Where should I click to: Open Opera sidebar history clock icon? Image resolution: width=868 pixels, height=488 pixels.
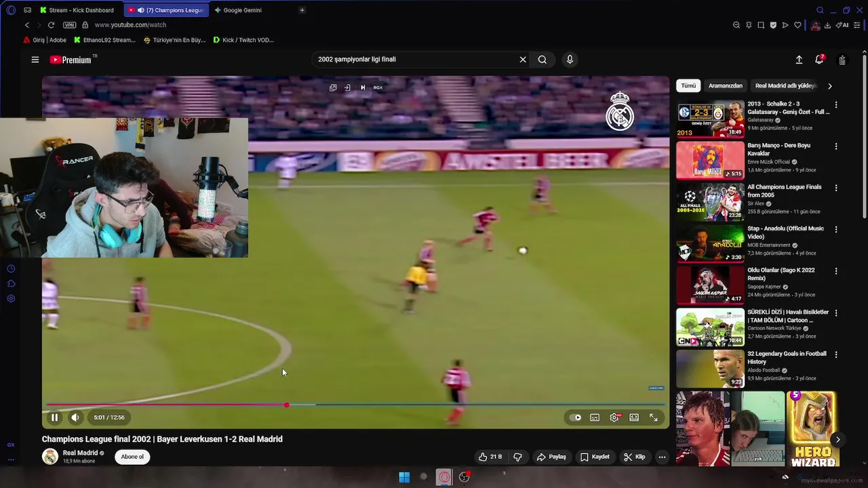(11, 269)
